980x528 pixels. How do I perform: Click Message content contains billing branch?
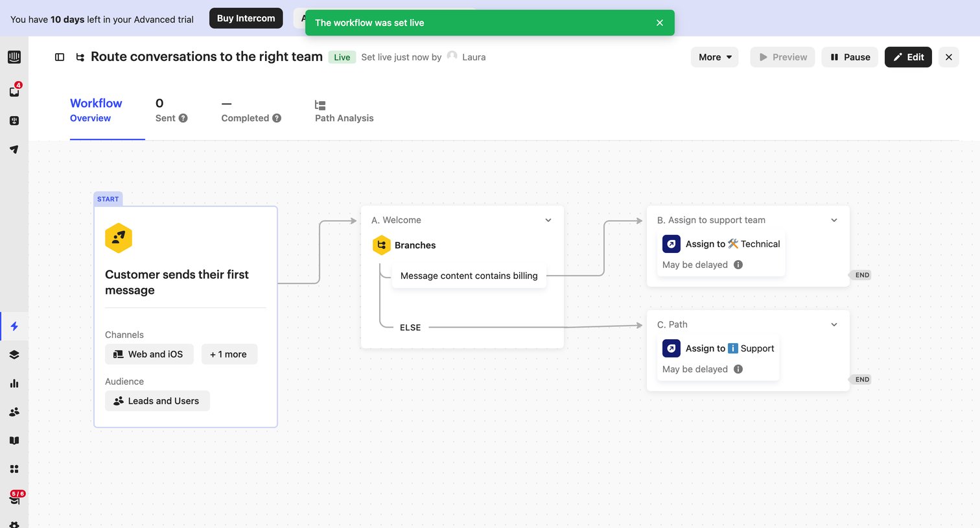pos(469,276)
